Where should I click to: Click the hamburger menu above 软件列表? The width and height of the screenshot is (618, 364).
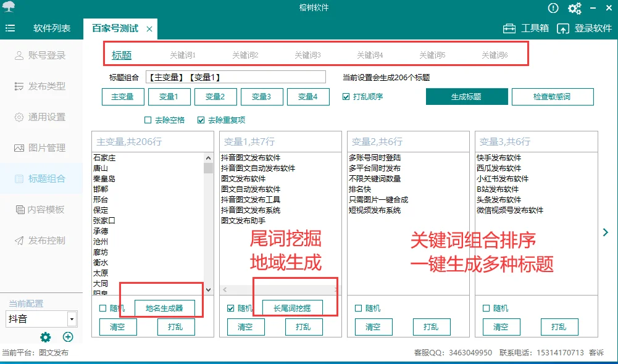[10, 28]
